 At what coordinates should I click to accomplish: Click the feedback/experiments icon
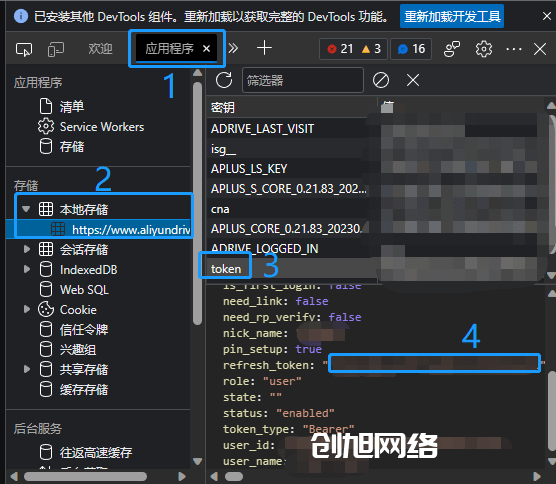click(452, 49)
